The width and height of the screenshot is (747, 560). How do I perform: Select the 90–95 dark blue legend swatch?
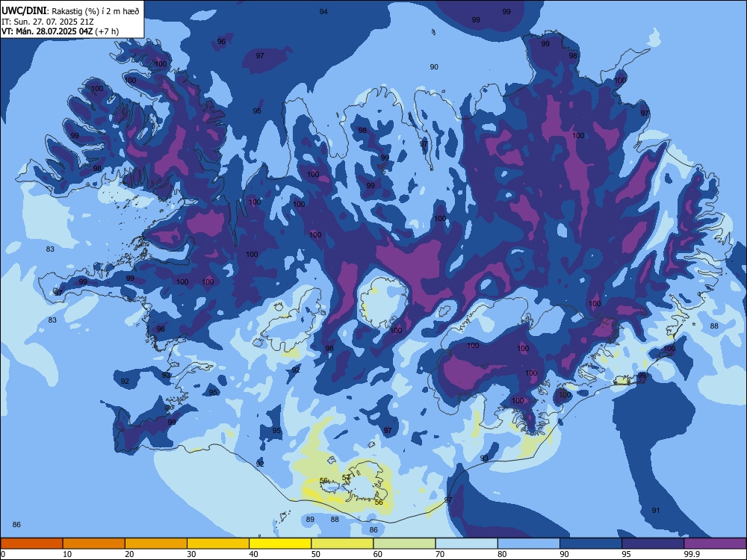[591, 544]
